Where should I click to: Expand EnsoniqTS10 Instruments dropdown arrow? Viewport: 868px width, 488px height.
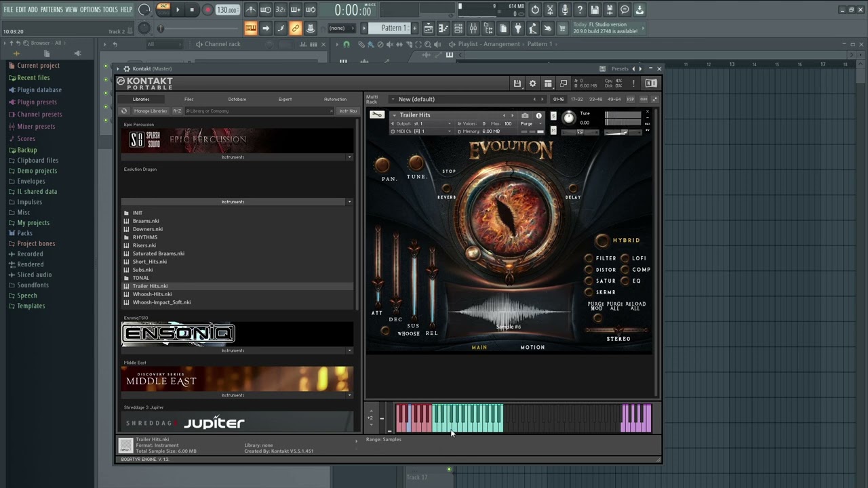pos(349,351)
